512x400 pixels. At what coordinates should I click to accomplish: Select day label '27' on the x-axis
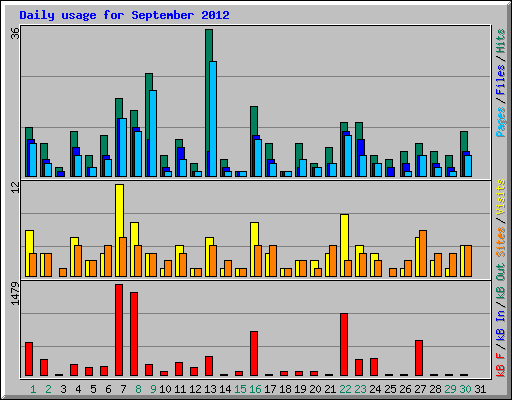pyautogui.click(x=420, y=389)
